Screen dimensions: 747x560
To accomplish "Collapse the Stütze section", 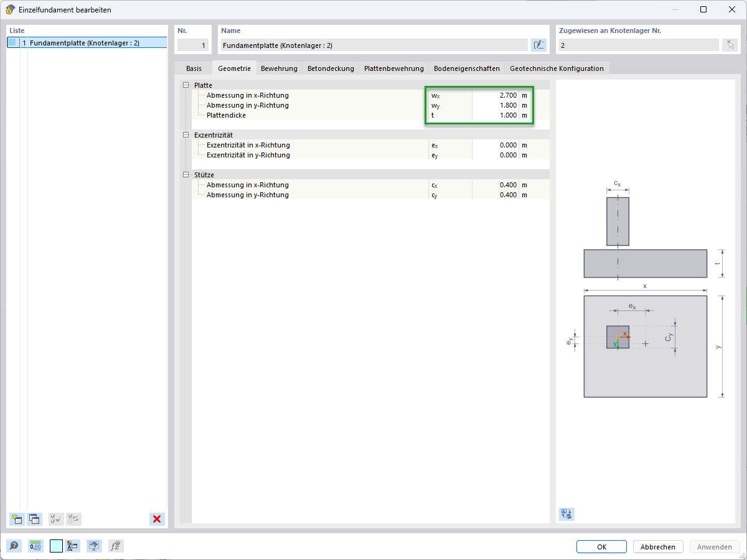I will (x=186, y=174).
